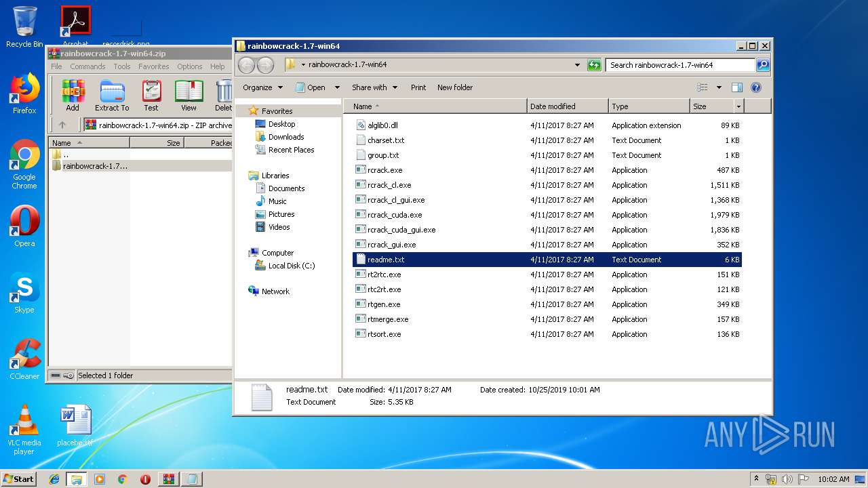Expand address bar history dropdown

[x=577, y=65]
